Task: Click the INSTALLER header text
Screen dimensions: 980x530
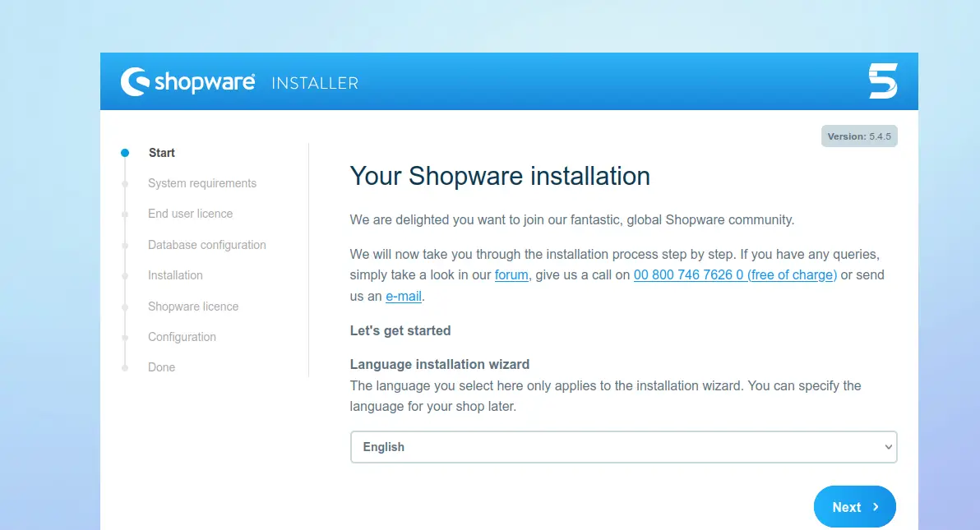Action: [x=315, y=83]
